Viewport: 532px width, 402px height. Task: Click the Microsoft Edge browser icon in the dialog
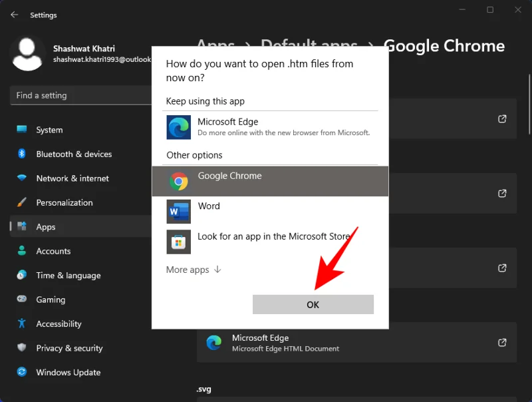(178, 127)
